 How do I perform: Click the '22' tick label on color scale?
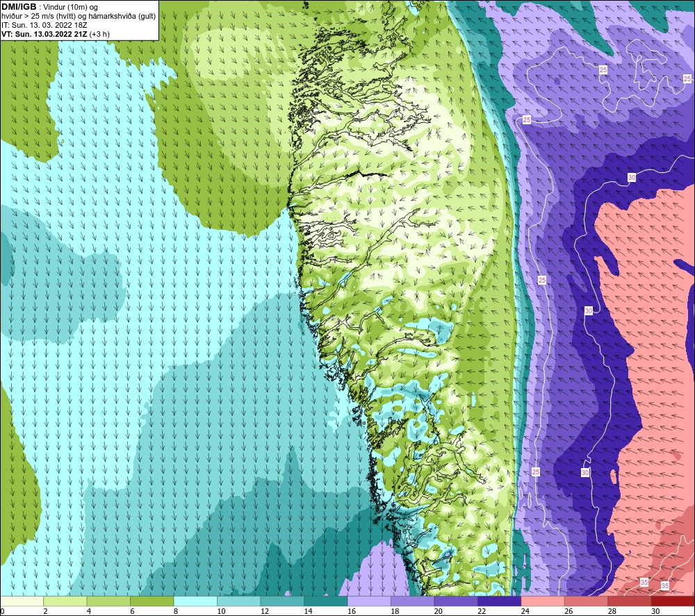click(x=482, y=611)
